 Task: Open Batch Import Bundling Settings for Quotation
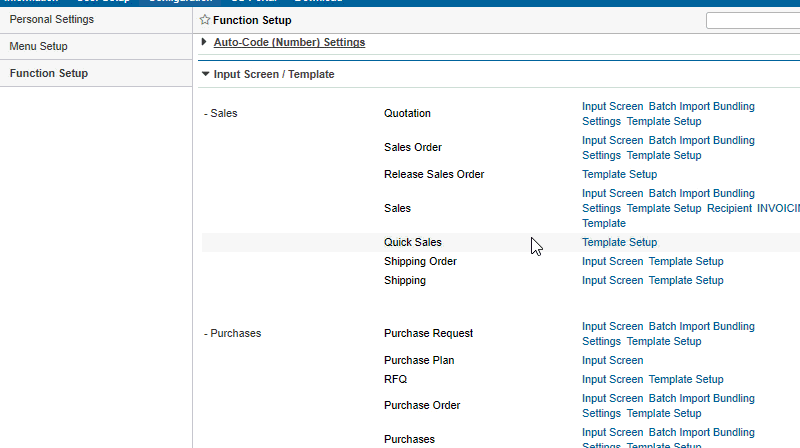click(x=701, y=106)
